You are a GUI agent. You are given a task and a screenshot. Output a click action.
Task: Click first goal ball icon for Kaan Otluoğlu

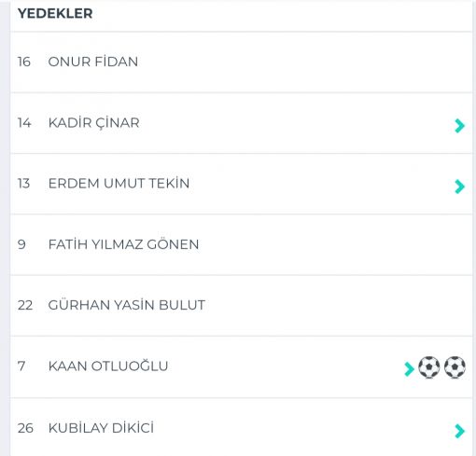(x=429, y=367)
